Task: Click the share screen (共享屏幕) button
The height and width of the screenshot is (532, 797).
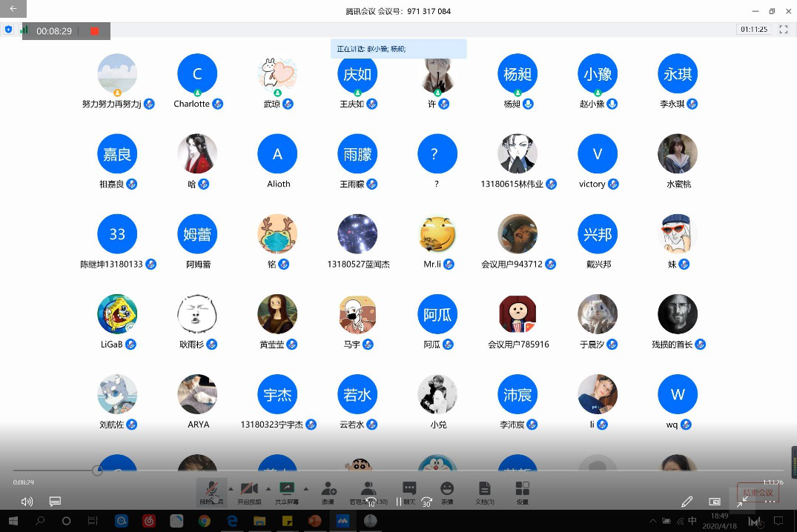Action: point(286,491)
